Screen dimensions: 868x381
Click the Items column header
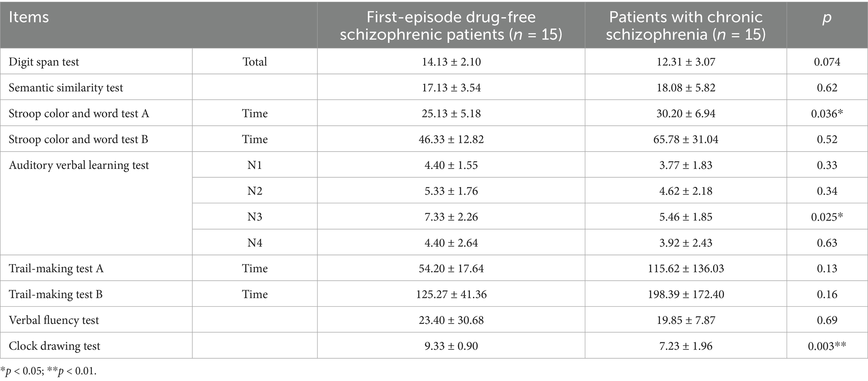[x=29, y=18]
